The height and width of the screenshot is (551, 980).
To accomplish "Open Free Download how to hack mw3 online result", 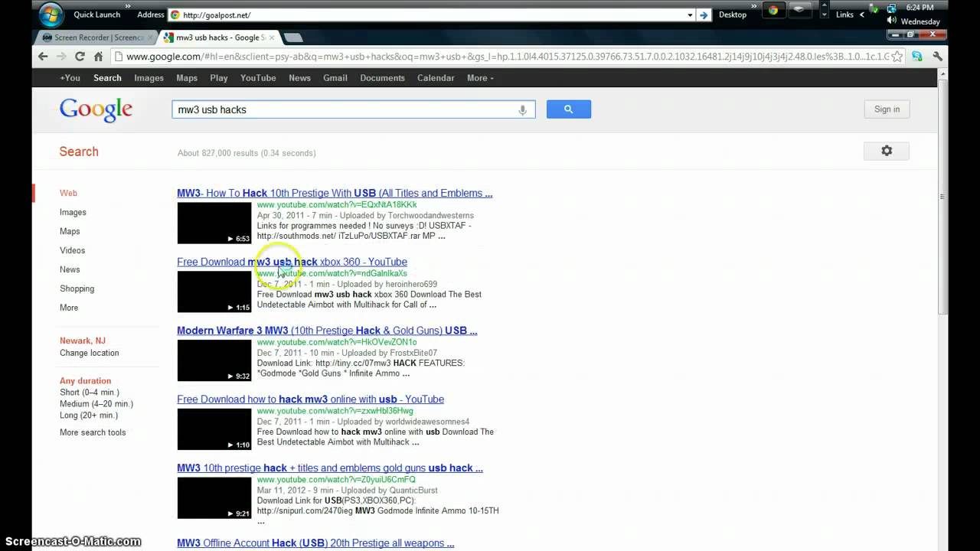I will click(x=310, y=399).
